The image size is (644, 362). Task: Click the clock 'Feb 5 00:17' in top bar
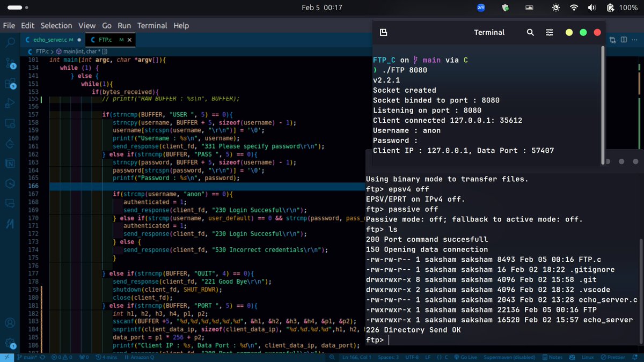[x=322, y=8]
